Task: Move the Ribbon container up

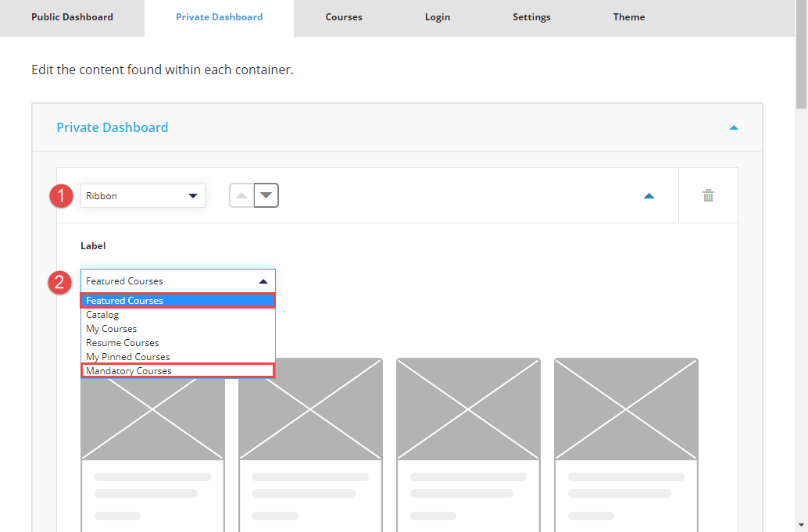Action: 241,196
